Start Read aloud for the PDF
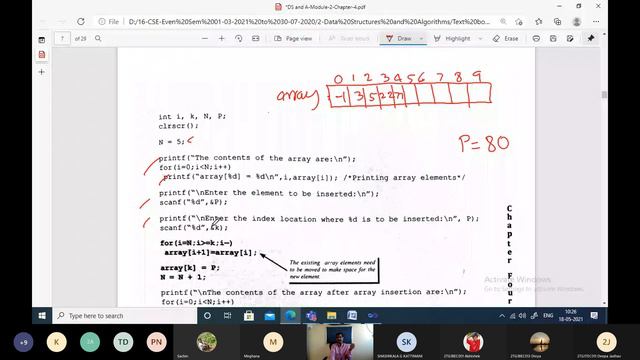Screen dimensions: 640x360 [349, 38]
